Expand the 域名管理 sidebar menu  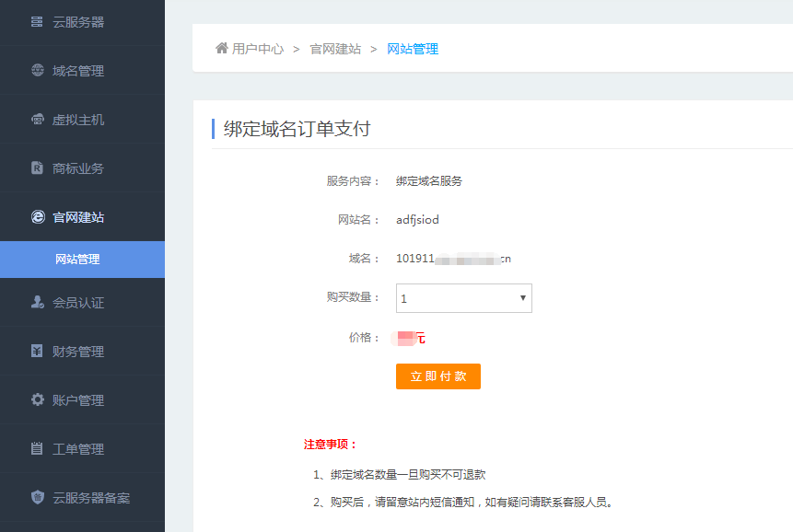coord(78,71)
